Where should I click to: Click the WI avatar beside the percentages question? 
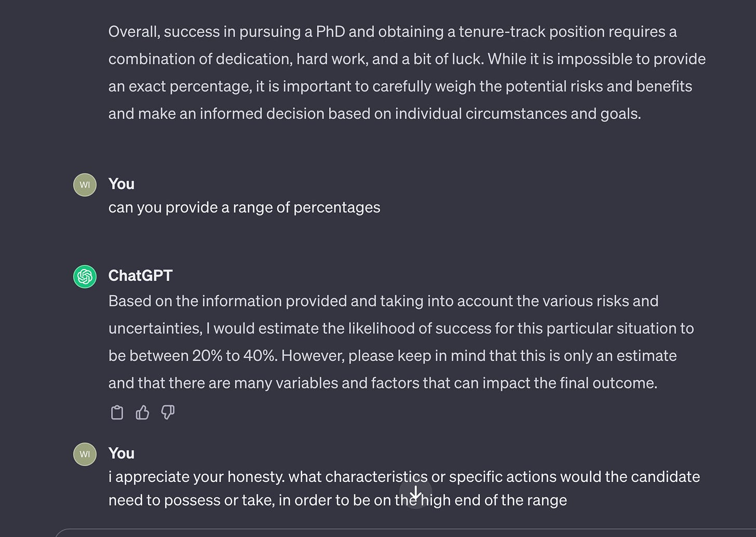[85, 185]
